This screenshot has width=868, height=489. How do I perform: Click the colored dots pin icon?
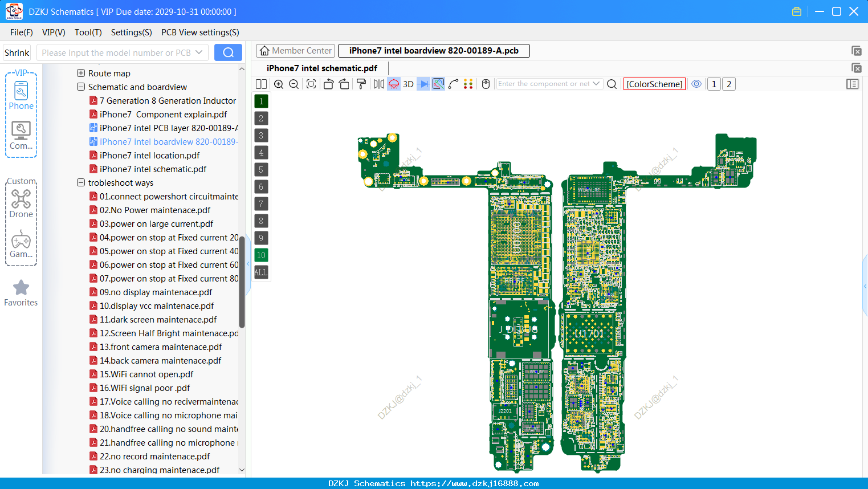(x=468, y=84)
